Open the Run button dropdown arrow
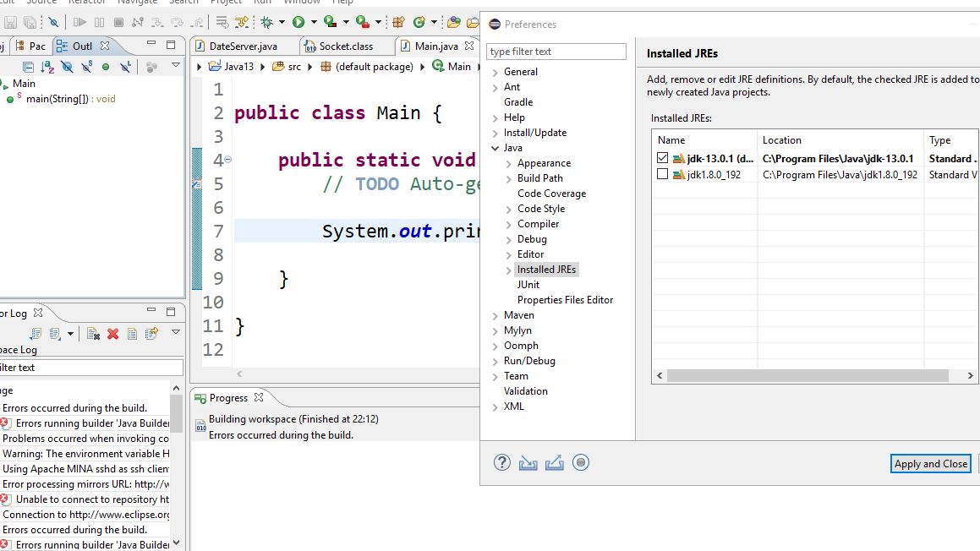The width and height of the screenshot is (980, 551). click(314, 23)
